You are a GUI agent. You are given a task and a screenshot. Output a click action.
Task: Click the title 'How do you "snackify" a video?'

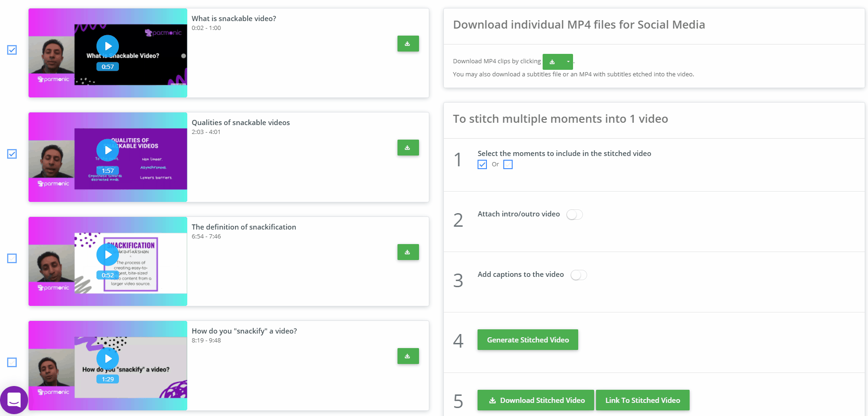click(x=244, y=331)
